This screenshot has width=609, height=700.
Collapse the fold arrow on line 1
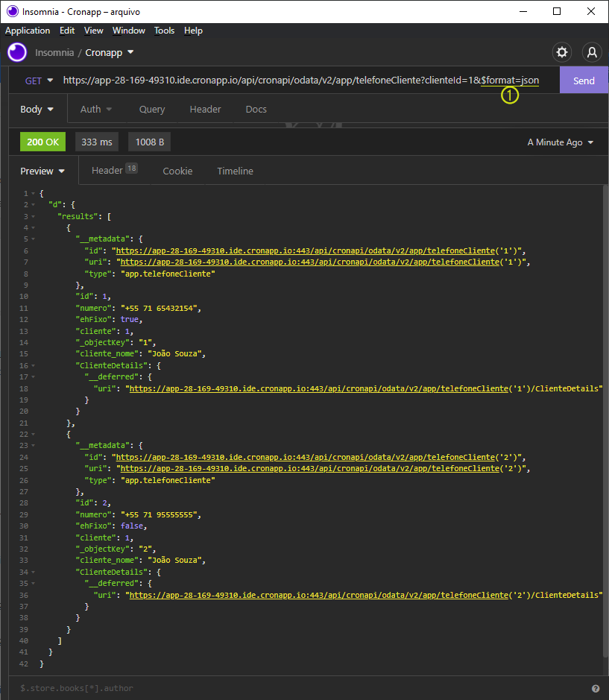(33, 194)
